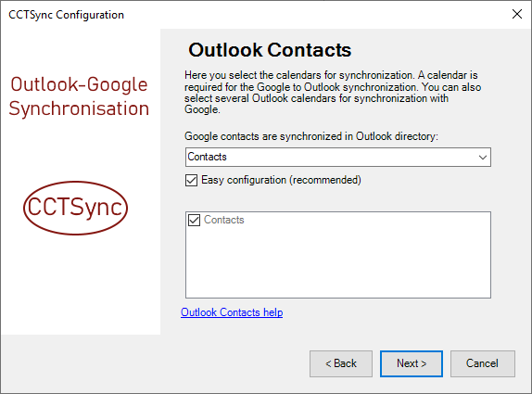
Task: Uncheck the Contacts folder checkbox in the list
Action: (x=194, y=220)
